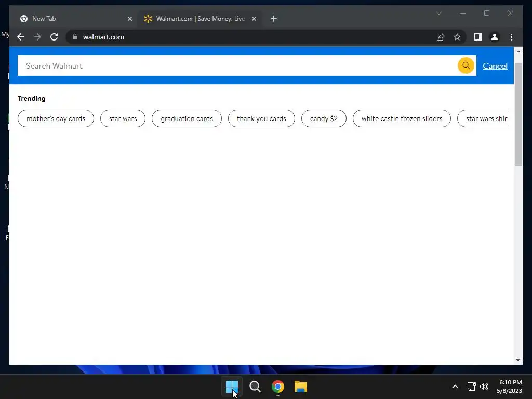Choose 'white castle frozen sliders' suggestion
Screen dimensions: 532x399
coord(402,118)
